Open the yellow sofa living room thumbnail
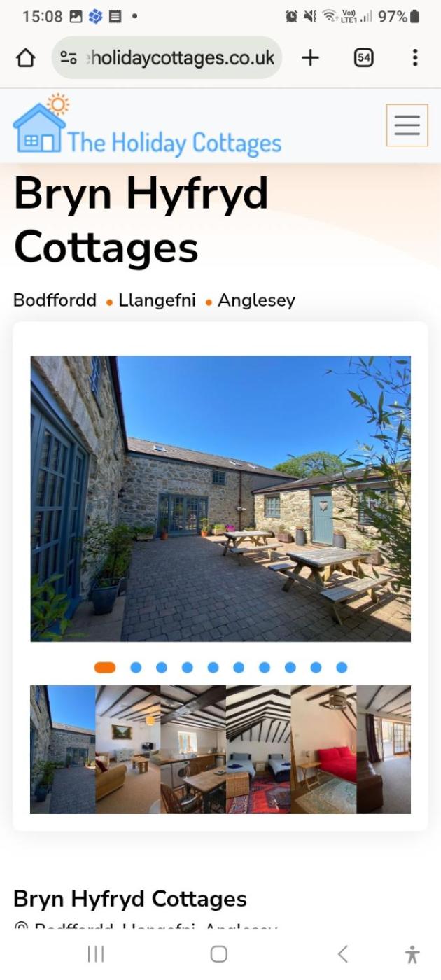Viewport: 441px width, 980px height. [x=128, y=750]
